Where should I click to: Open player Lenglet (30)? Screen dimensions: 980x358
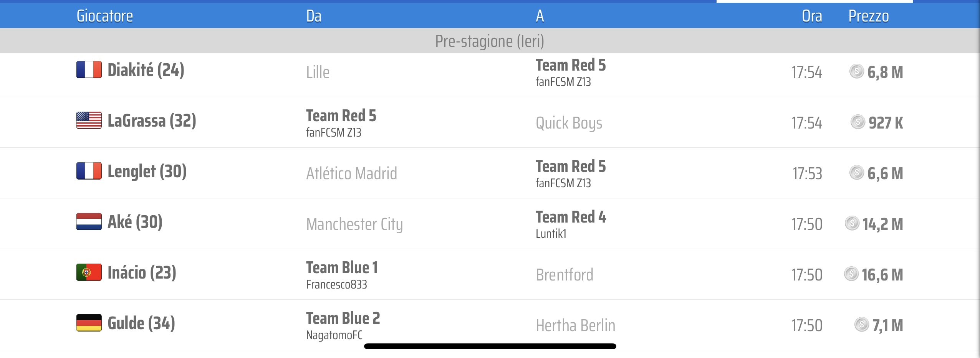pyautogui.click(x=147, y=172)
